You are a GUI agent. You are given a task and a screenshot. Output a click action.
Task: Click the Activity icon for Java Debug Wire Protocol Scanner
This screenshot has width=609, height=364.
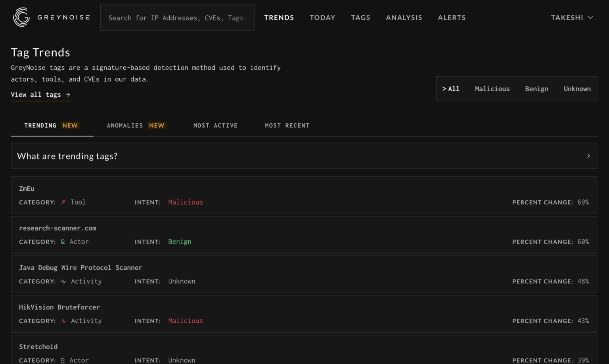pyautogui.click(x=63, y=281)
